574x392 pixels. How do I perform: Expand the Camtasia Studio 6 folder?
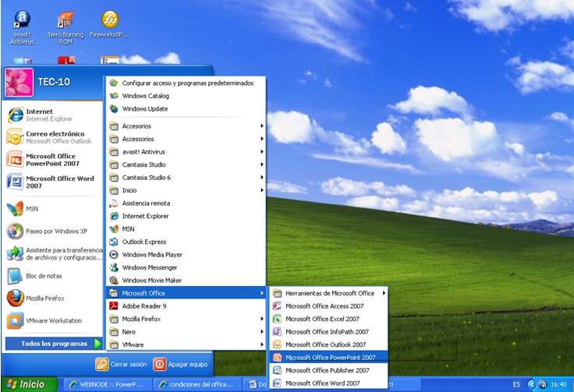(186, 178)
